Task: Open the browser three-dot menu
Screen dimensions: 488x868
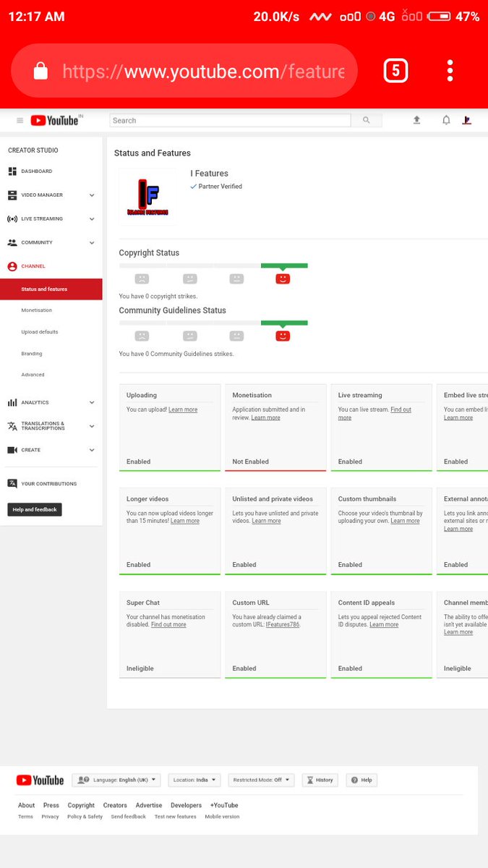Action: [x=450, y=70]
